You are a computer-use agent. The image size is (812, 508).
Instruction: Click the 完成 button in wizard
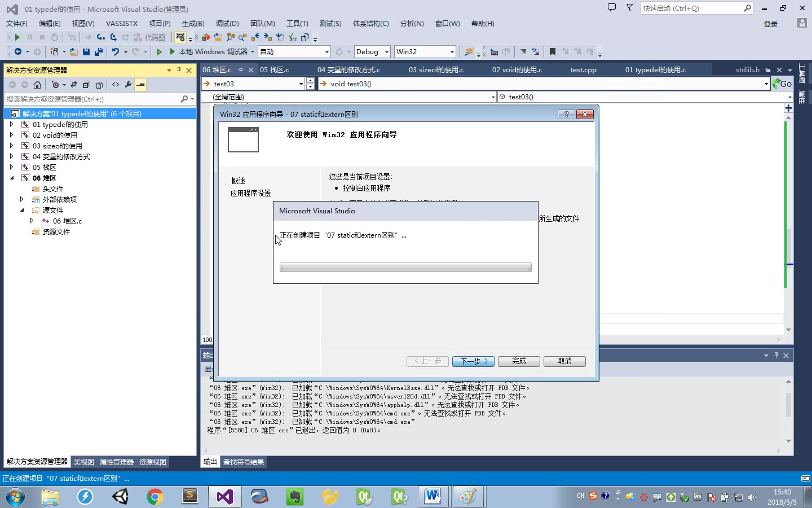[519, 361]
